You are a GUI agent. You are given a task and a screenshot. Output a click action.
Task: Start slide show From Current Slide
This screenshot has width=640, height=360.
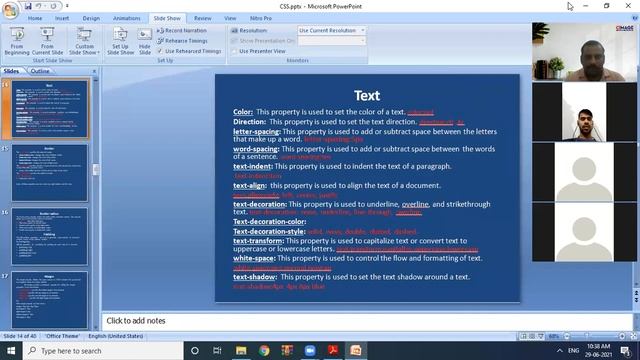point(47,41)
